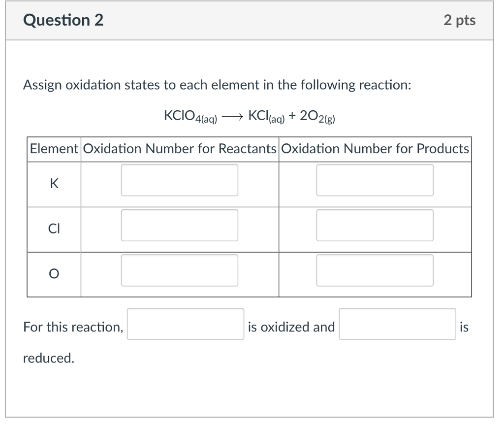Click the Cl element cell

(54, 228)
